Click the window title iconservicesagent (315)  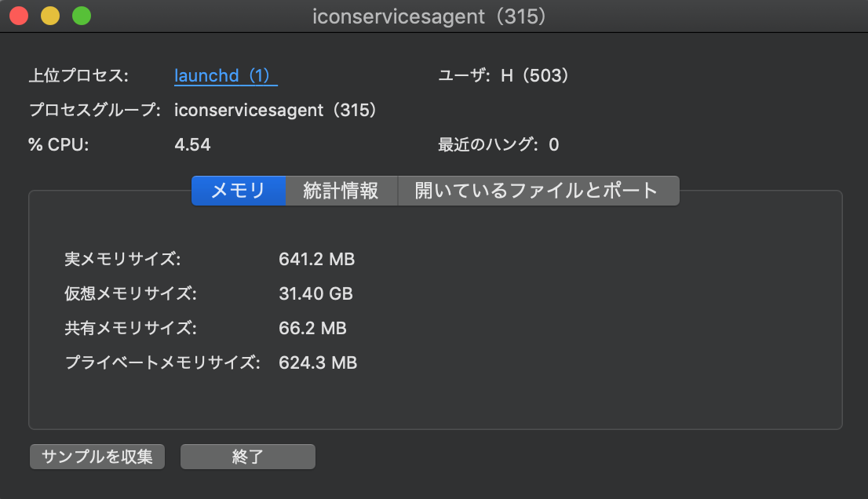[429, 16]
